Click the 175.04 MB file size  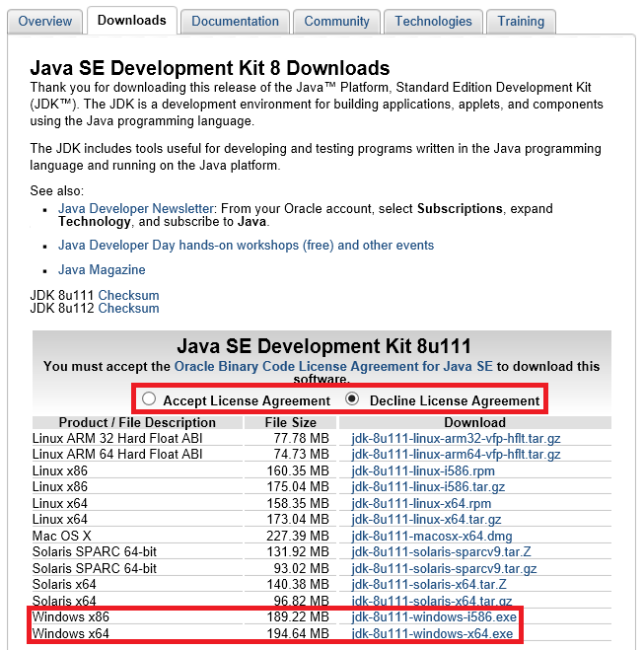point(298,486)
